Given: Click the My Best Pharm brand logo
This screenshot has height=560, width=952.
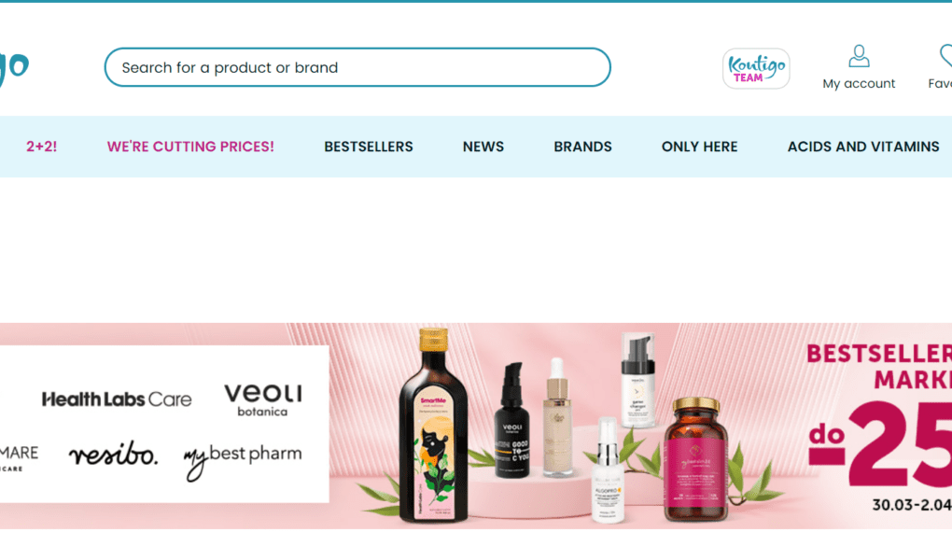Looking at the screenshot, I should point(243,460).
